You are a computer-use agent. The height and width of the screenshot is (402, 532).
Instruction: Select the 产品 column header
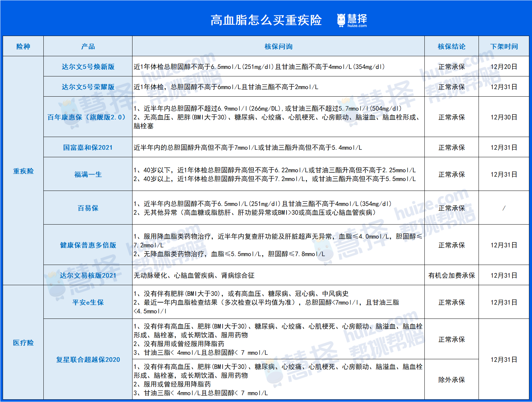click(x=88, y=46)
